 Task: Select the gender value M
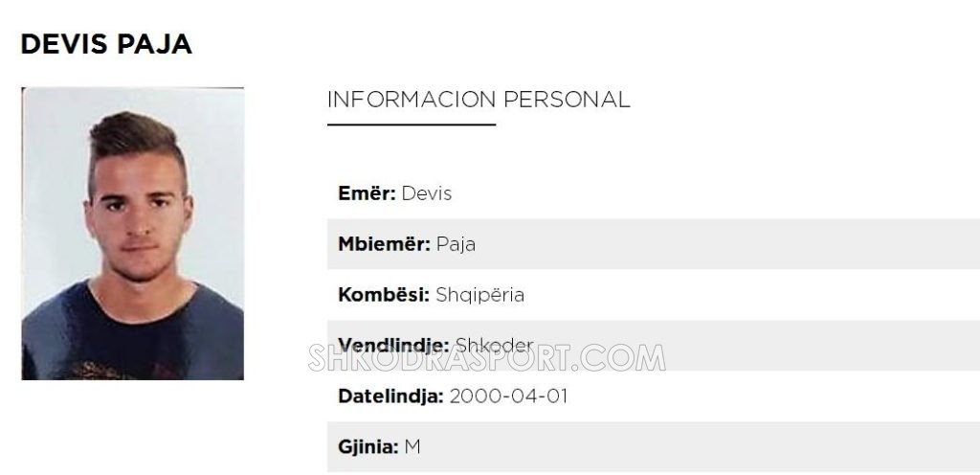coord(412,447)
